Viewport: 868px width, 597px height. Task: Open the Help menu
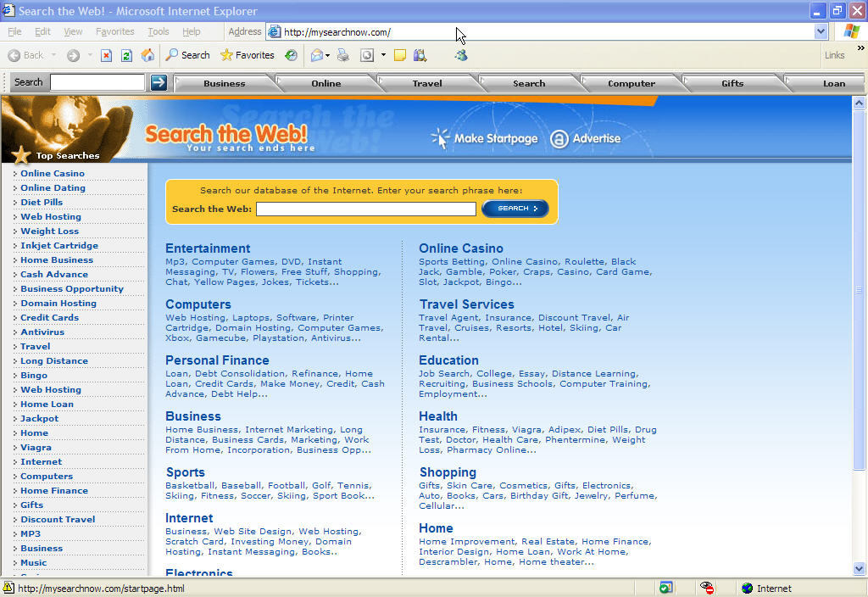192,31
